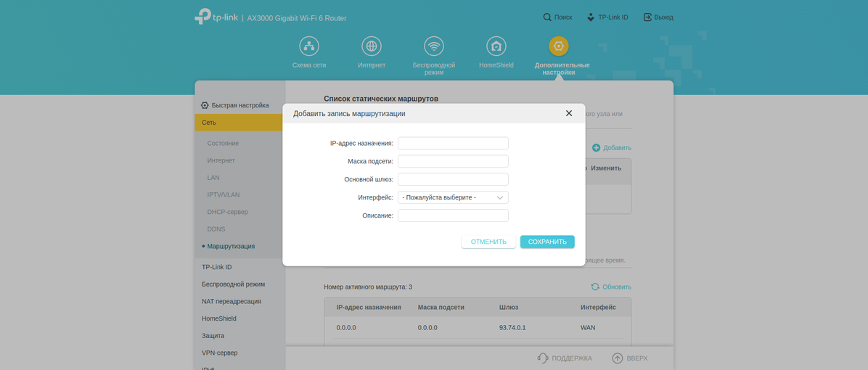Open the wireless mode Wi-Fi icon
Viewport: 868px width, 370px height.
point(434,46)
